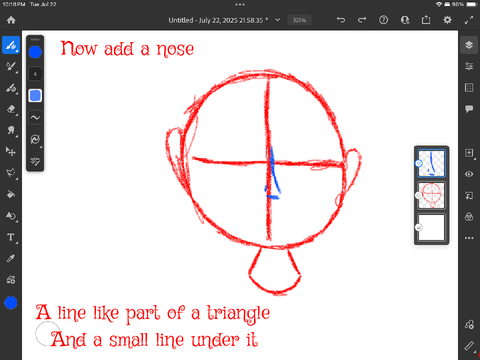Select the Paint Bucket fill tool

11,194
